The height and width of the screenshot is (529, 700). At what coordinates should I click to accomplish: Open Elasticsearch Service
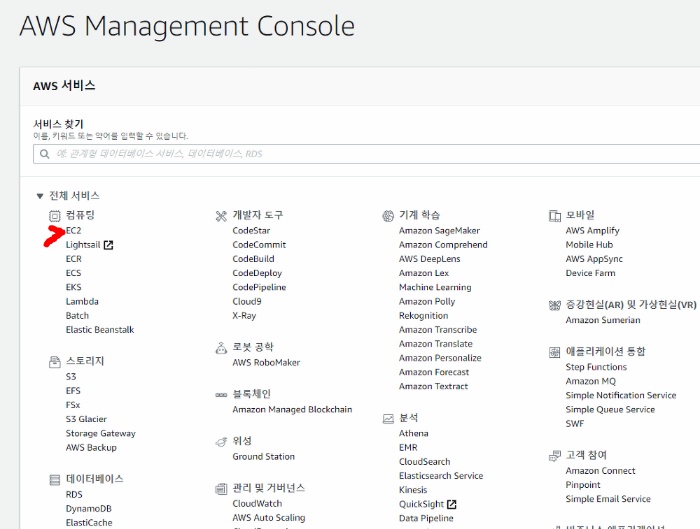pyautogui.click(x=441, y=476)
